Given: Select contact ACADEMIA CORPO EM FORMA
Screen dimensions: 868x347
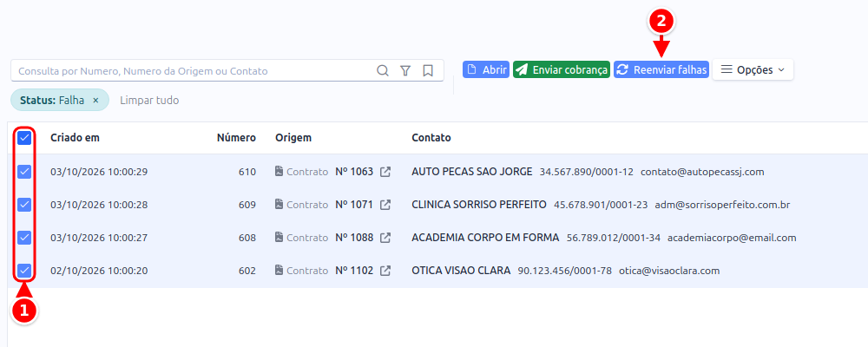Looking at the screenshot, I should coord(485,238).
